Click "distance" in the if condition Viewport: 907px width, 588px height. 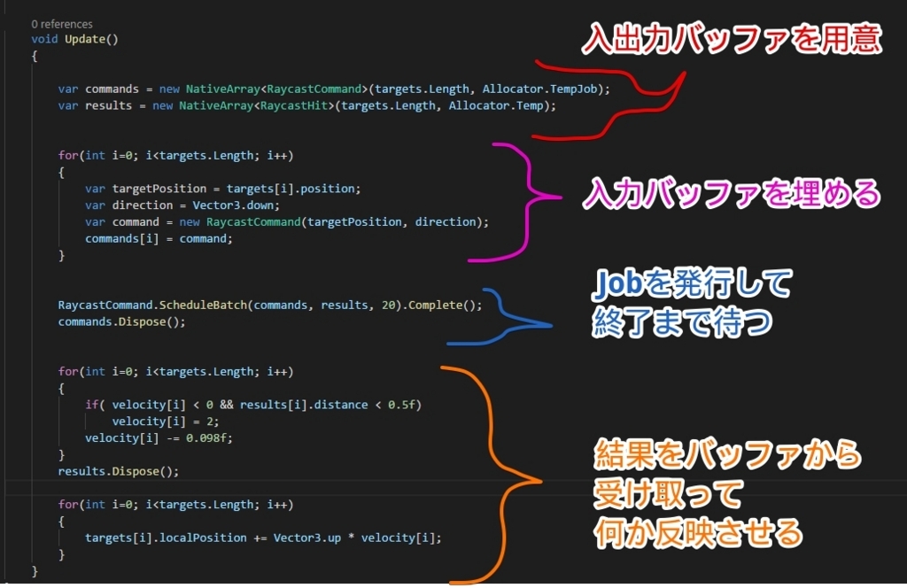pos(341,405)
